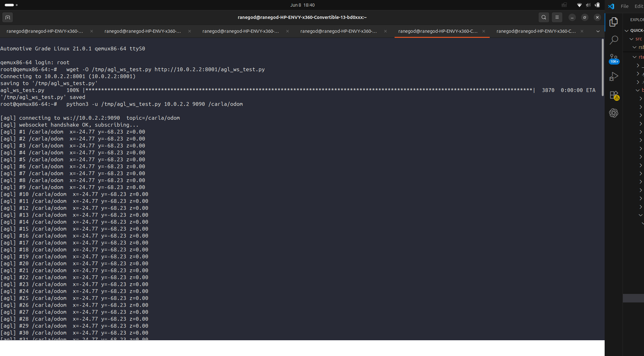Collapse the rte folder chevron
This screenshot has height=356, width=644.
point(635,57)
